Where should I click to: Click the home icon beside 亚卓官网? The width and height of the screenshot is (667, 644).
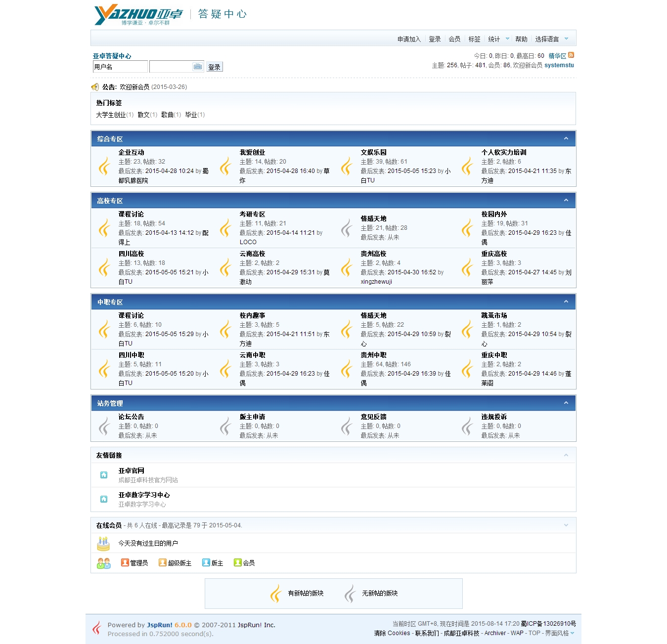pyautogui.click(x=104, y=475)
